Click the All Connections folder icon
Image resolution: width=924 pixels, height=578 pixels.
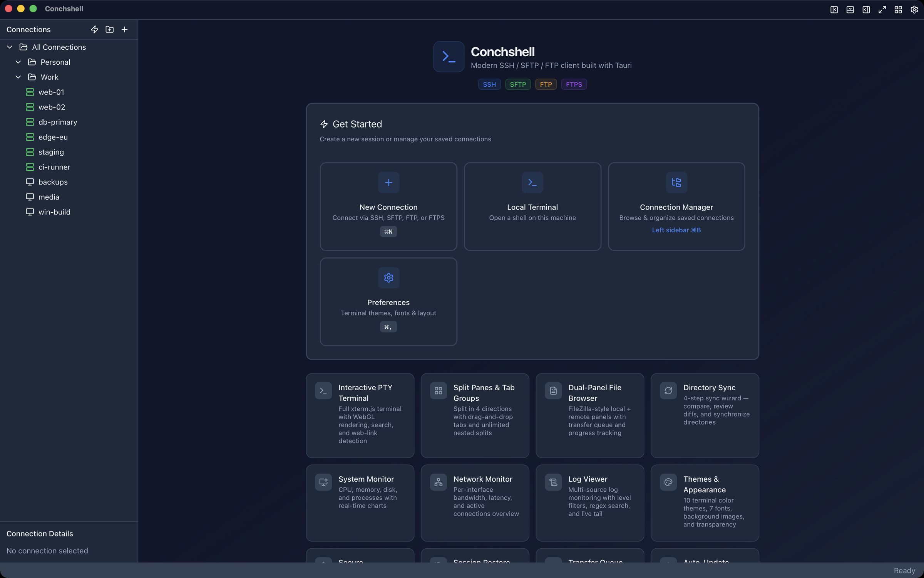[x=23, y=47]
